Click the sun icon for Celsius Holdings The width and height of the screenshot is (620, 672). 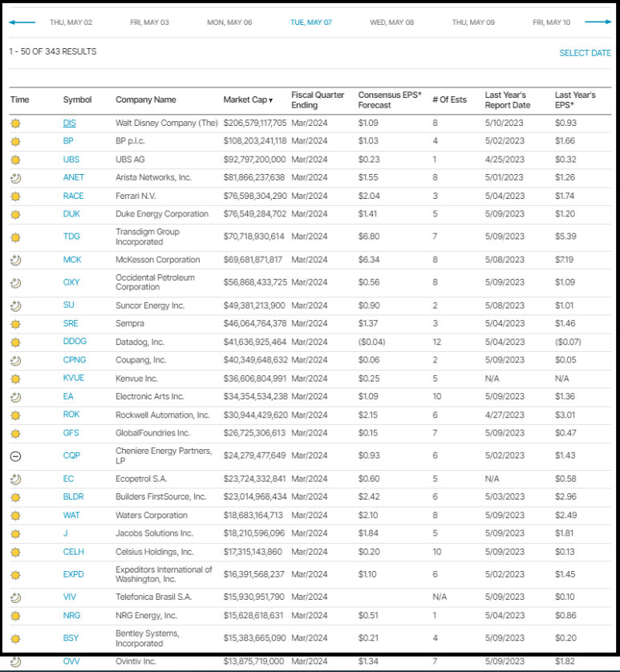click(x=15, y=553)
